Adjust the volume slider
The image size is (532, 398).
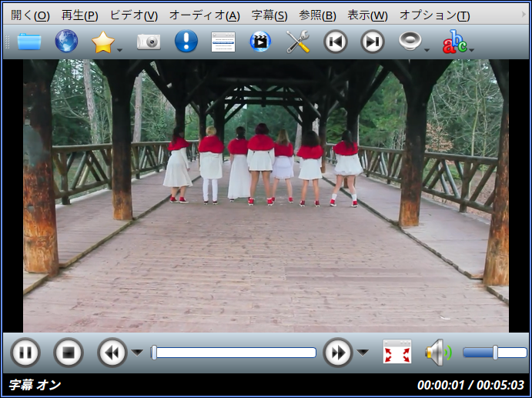coord(495,353)
